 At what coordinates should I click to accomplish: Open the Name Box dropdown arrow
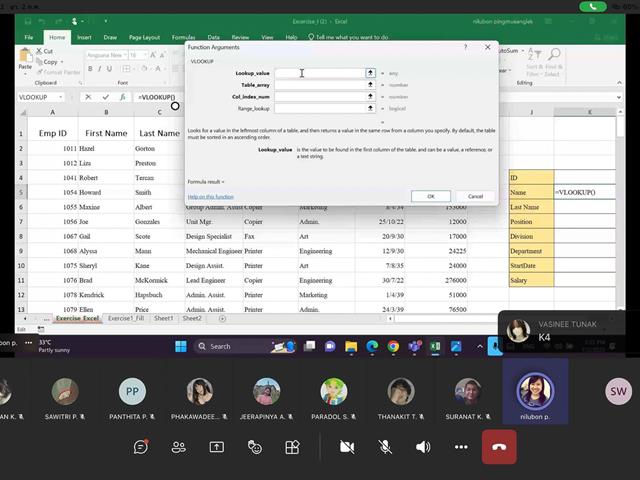pyautogui.click(x=61, y=97)
